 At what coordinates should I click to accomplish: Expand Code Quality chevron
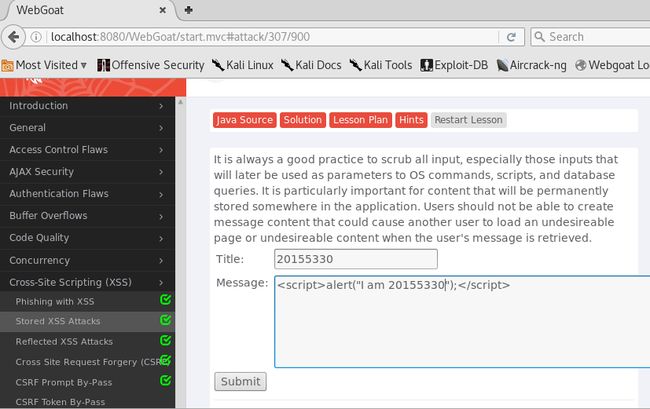click(x=161, y=238)
